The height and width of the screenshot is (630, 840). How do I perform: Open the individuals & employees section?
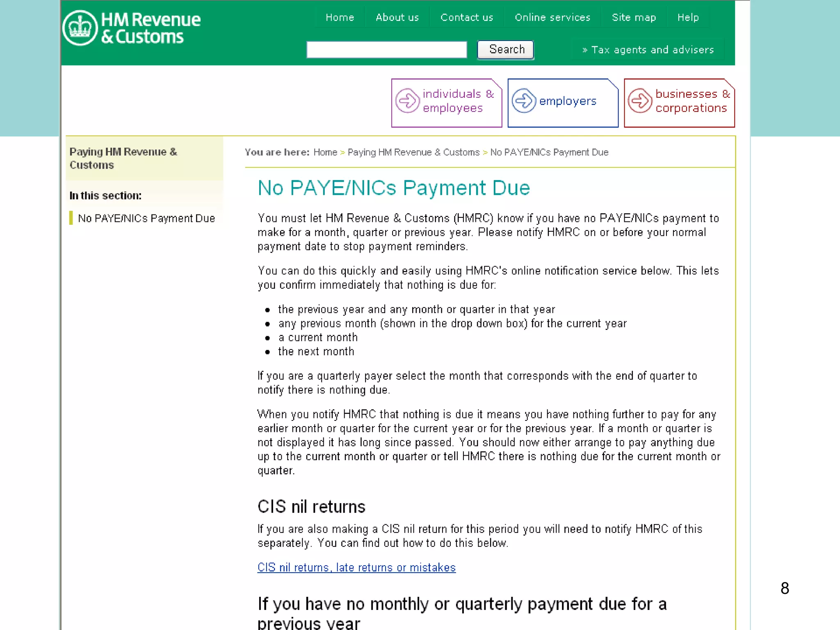point(458,101)
